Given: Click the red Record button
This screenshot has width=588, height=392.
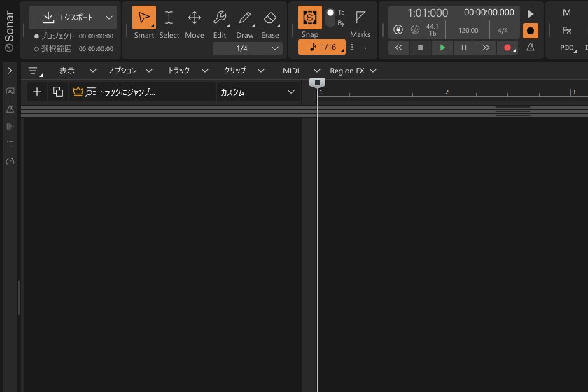Looking at the screenshot, I should tap(507, 48).
